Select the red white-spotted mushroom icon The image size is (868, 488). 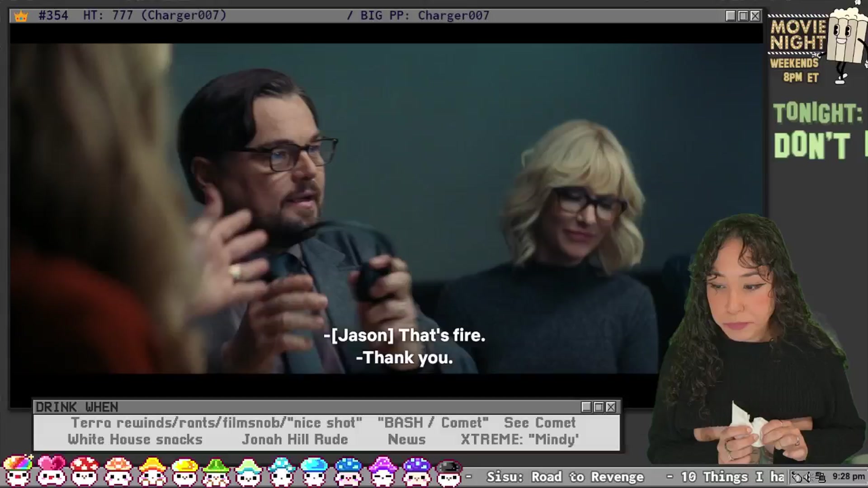pos(84,471)
